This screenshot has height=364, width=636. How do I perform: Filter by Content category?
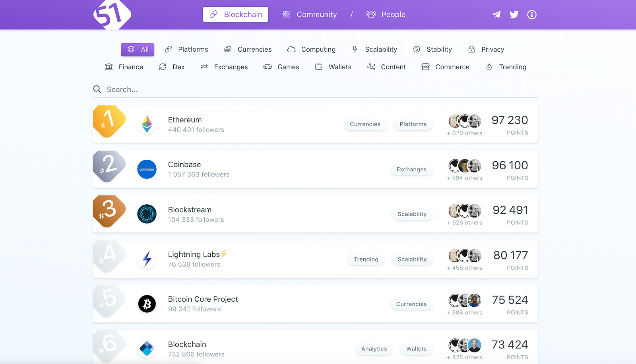(x=386, y=67)
